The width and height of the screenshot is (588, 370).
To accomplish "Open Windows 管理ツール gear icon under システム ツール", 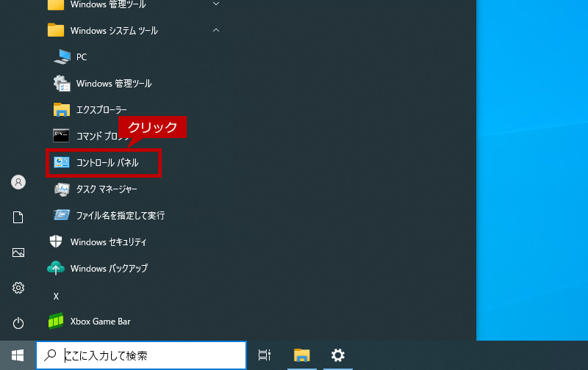I will [x=62, y=83].
